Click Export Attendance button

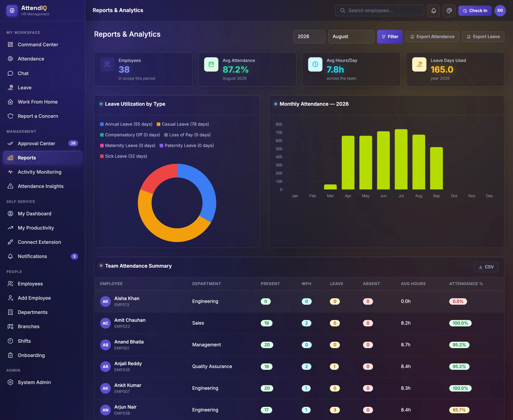click(432, 36)
